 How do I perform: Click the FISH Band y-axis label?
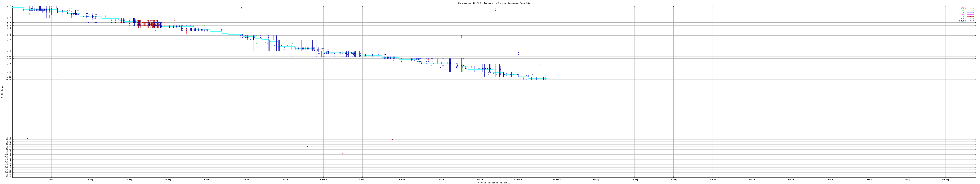[x=2, y=92]
